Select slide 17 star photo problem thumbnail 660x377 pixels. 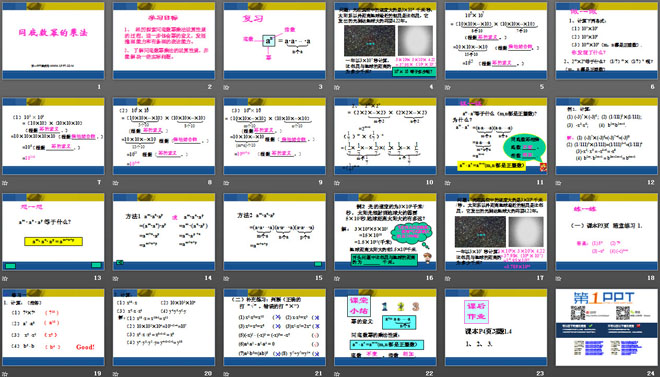coord(496,232)
